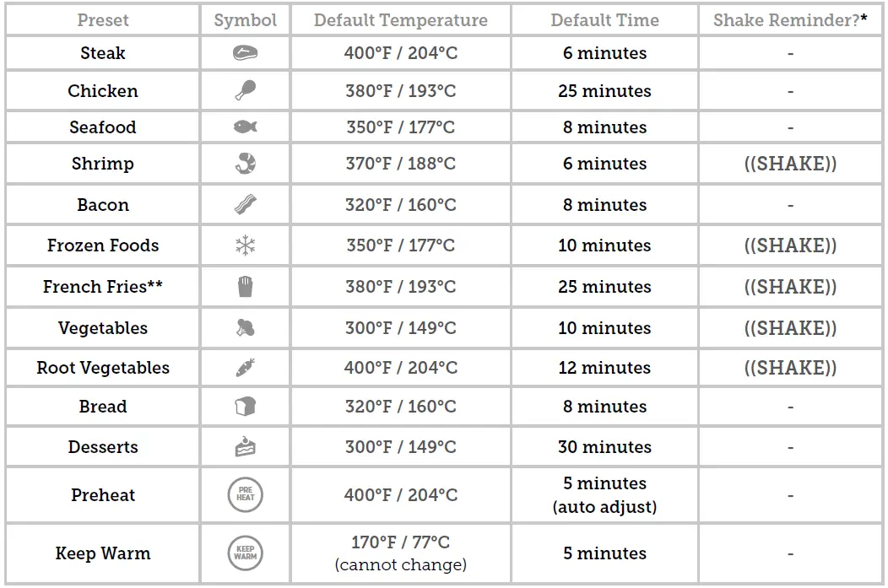Select the Root Vegetables carrot icon

[x=245, y=368]
